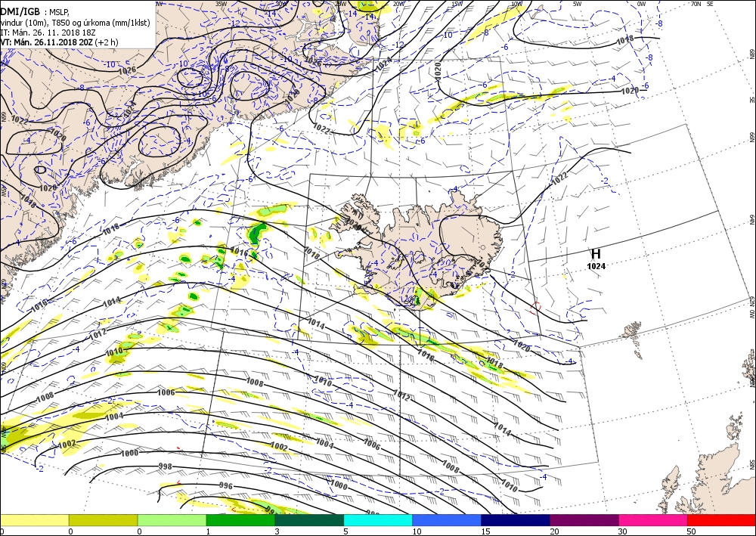The height and width of the screenshot is (536, 756).
Task: Select the dark green legend swatch
Action: (x=309, y=520)
